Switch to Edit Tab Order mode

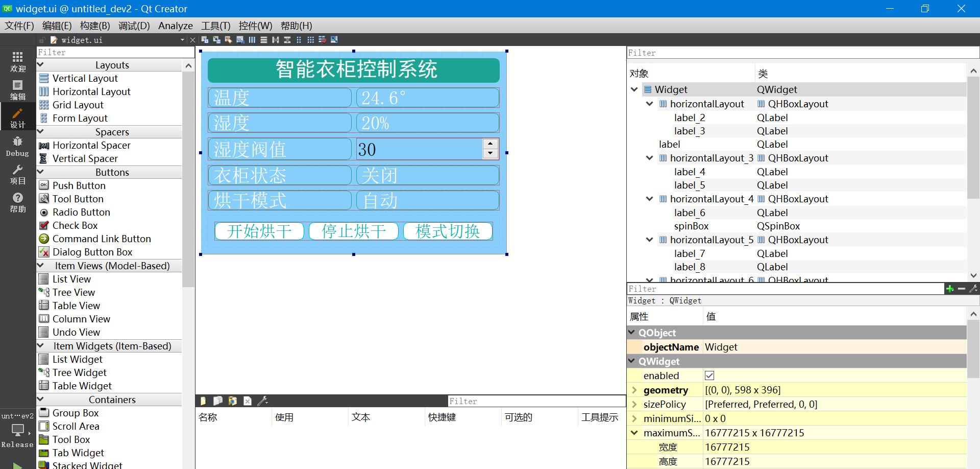tap(240, 39)
